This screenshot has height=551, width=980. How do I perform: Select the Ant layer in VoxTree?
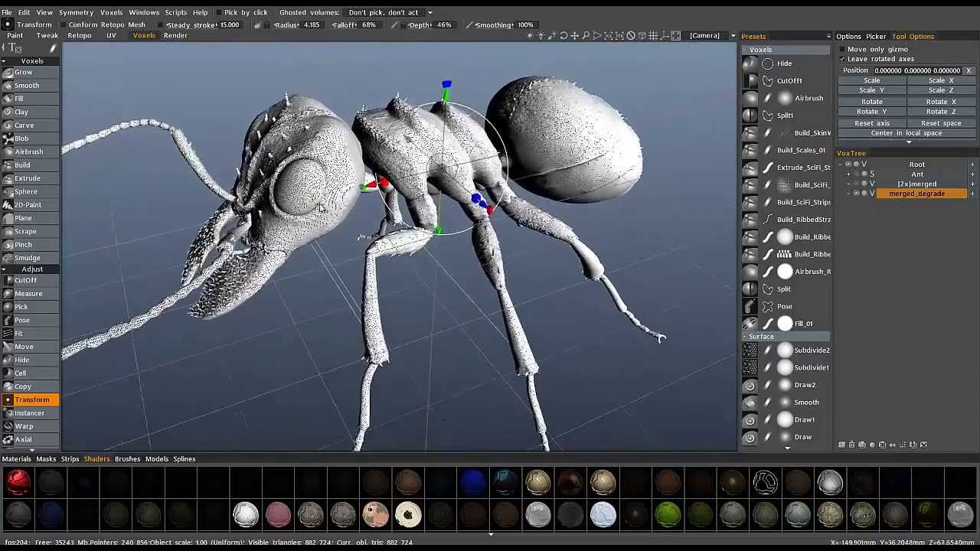916,174
